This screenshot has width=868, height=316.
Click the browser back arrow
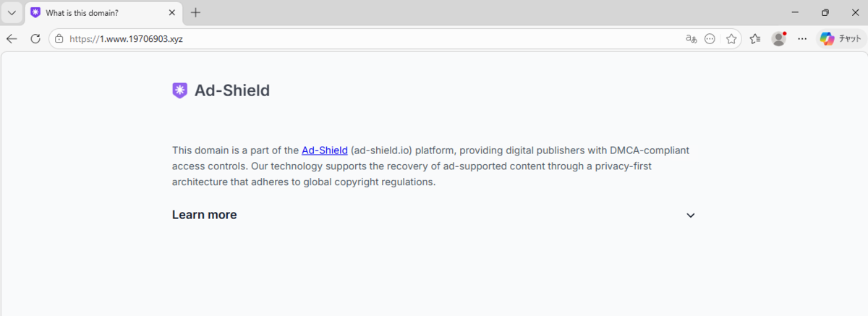[x=12, y=39]
